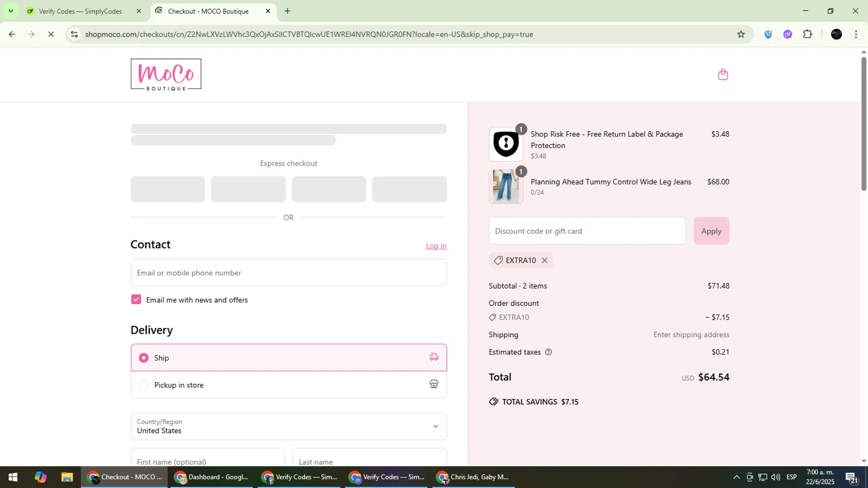Close the Verify Codes SimplyCodes tab

[138, 11]
